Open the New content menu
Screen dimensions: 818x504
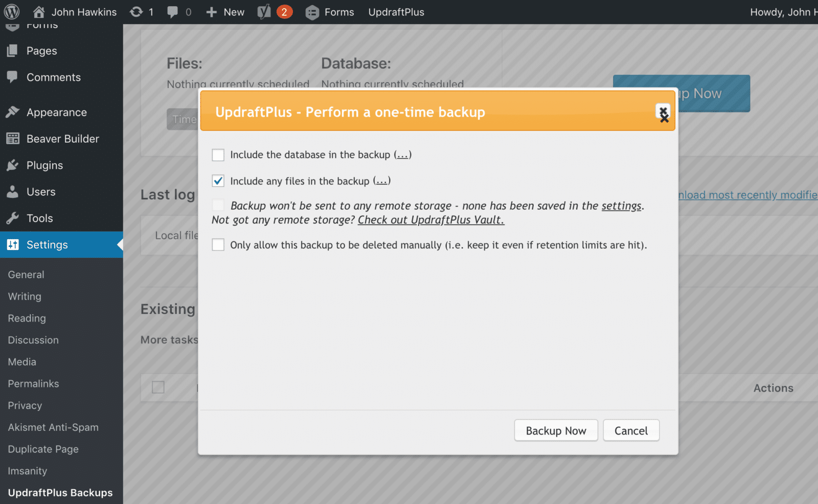[225, 12]
